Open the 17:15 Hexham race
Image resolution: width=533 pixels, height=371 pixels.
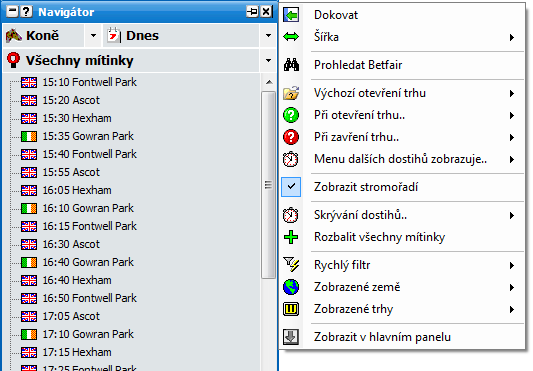tap(77, 353)
